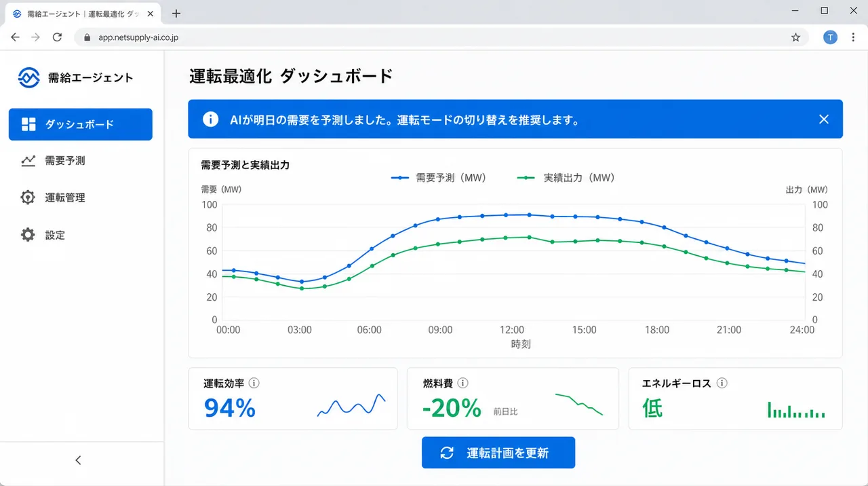Image resolution: width=868 pixels, height=486 pixels.
Task: Click the address bar URL field
Action: [x=441, y=37]
